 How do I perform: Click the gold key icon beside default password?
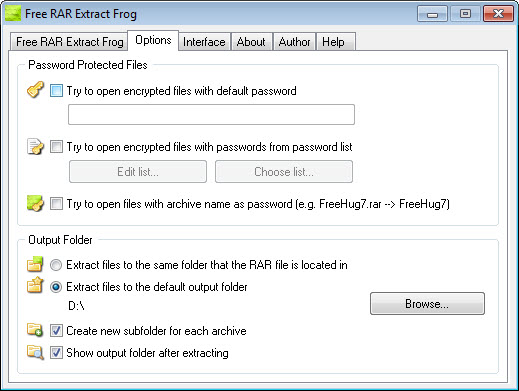35,90
